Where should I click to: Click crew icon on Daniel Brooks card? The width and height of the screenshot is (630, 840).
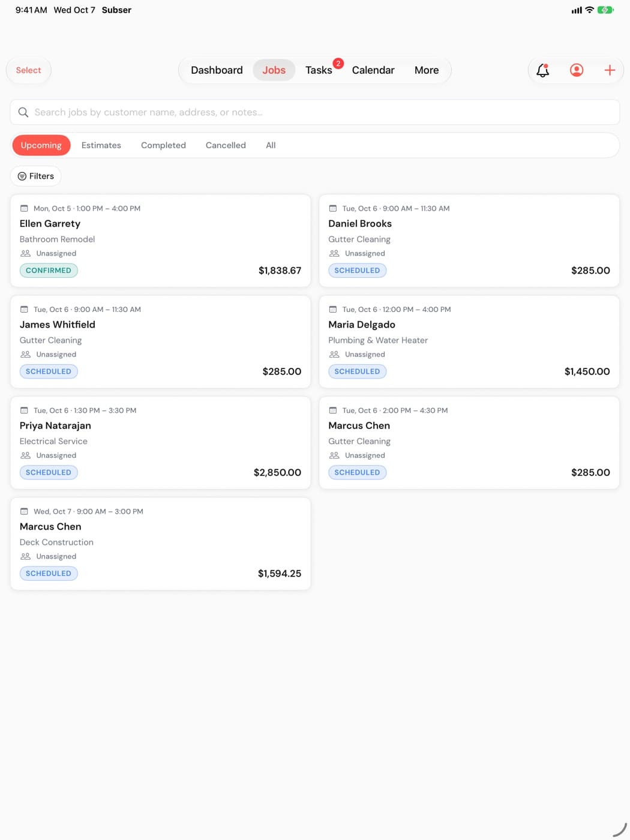(x=334, y=253)
